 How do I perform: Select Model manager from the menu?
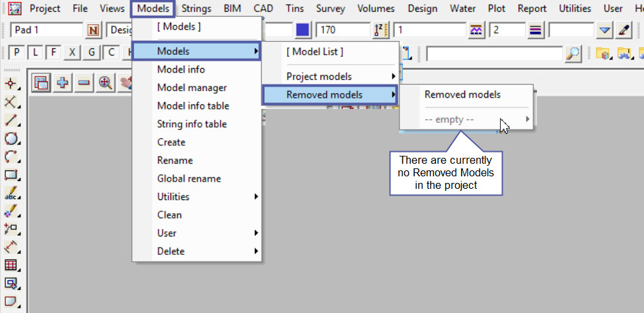pos(192,88)
